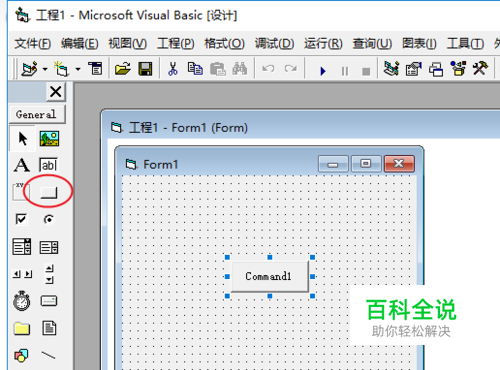Start the program with Run button
This screenshot has width=500, height=370.
coord(323,71)
